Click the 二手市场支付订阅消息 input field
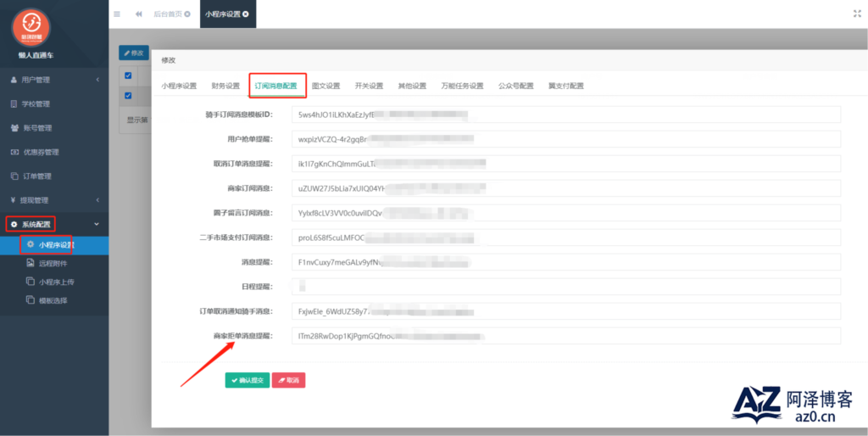Viewport: 868px width, 436px height. click(566, 238)
